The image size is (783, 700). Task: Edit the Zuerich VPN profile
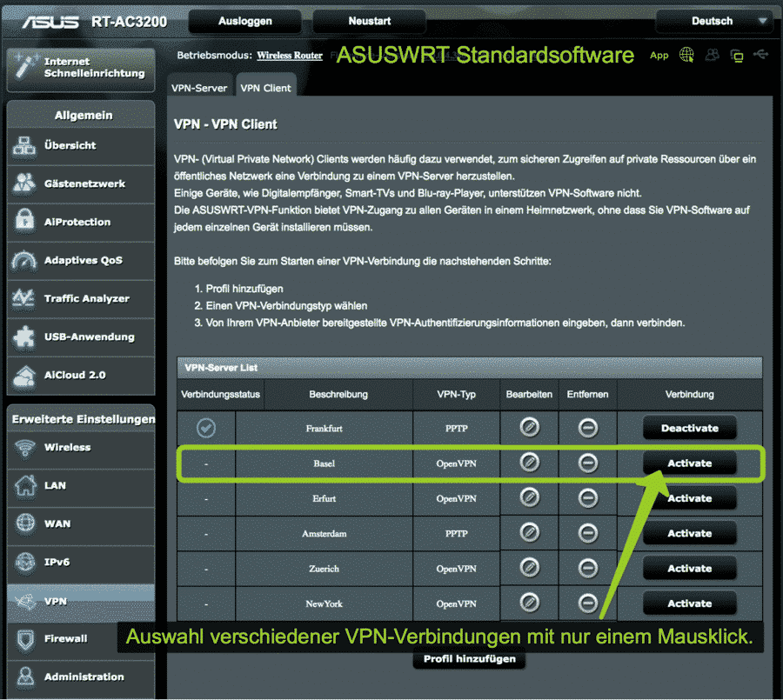pos(529,568)
